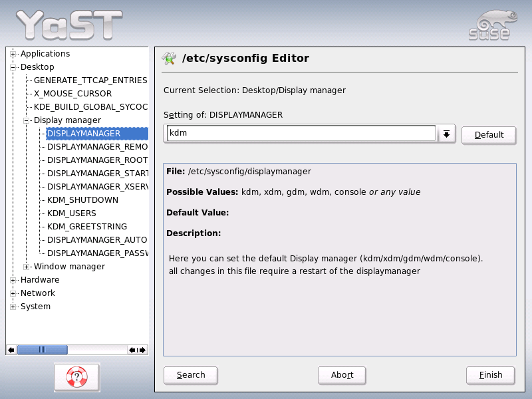Click the tree horizontal scrollbar thumb
This screenshot has height=399, width=532.
(x=43, y=350)
